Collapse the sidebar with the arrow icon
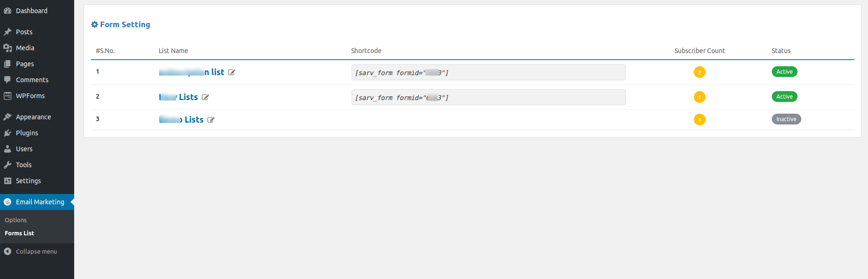This screenshot has width=868, height=279. pos(8,251)
